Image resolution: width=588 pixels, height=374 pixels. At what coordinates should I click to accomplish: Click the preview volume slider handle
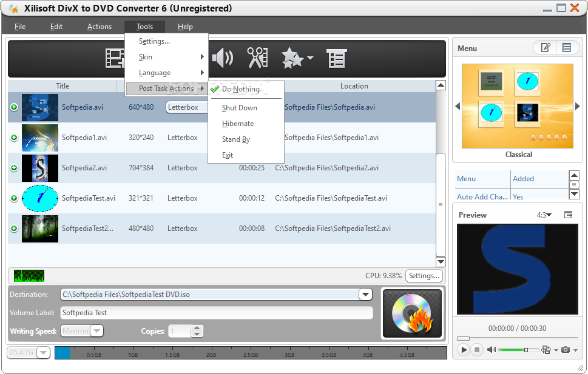tap(526, 350)
